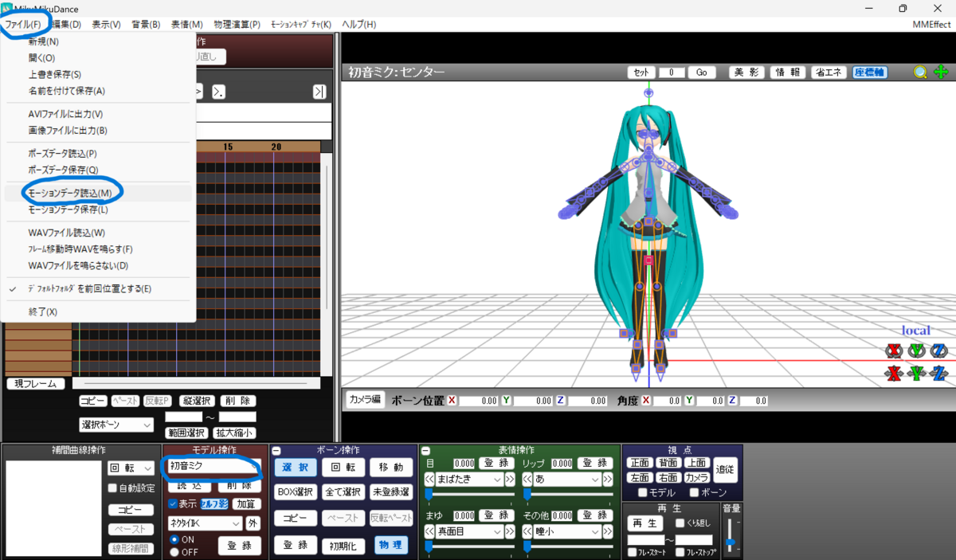Select the ON radio button for IK
Screen dimensions: 956x560
pyautogui.click(x=174, y=539)
